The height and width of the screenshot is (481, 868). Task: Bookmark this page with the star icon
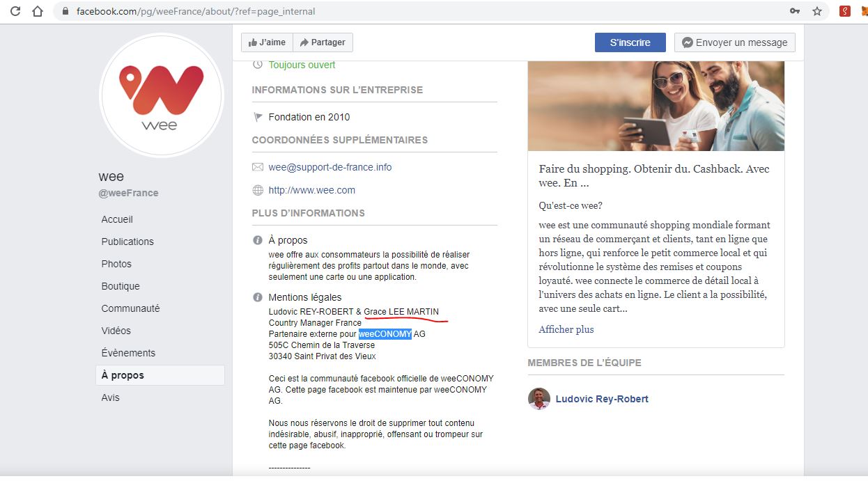(x=817, y=11)
